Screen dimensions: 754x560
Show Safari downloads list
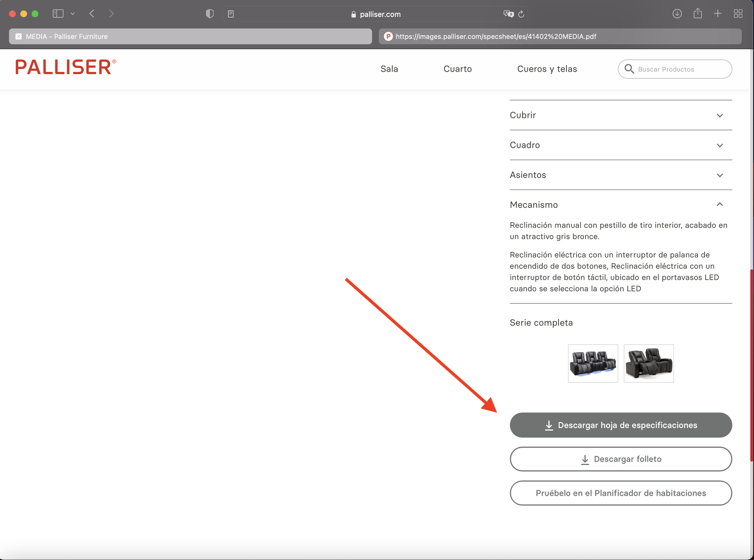click(x=677, y=14)
